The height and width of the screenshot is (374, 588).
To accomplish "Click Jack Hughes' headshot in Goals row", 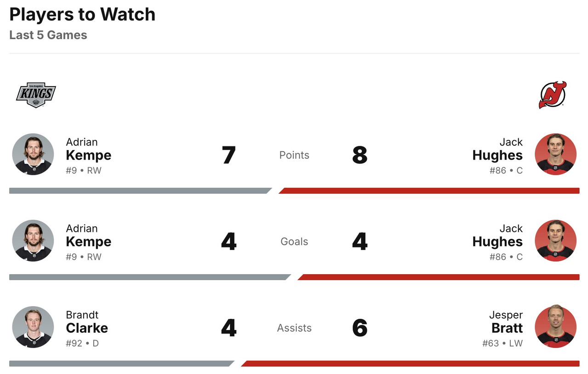I will click(x=555, y=241).
